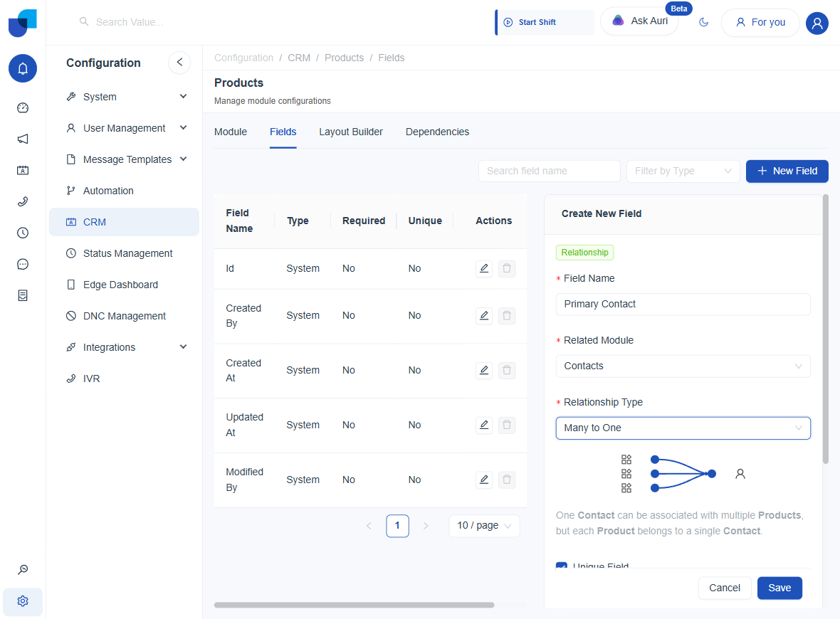Switch to the Module tab

[231, 132]
